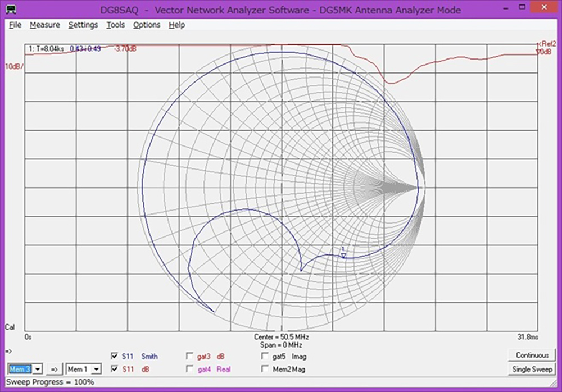Click the Cal status label
Viewport: 562px width, 392px height.
[x=10, y=327]
